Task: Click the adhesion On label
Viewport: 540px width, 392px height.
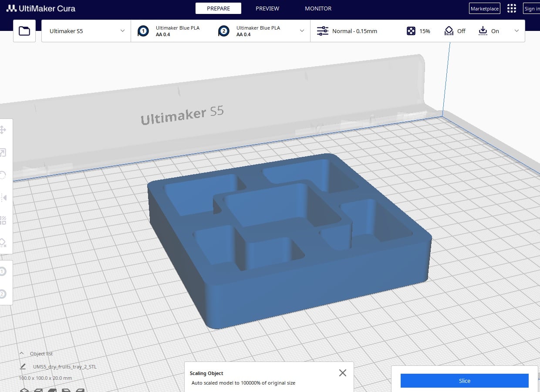Action: click(495, 31)
